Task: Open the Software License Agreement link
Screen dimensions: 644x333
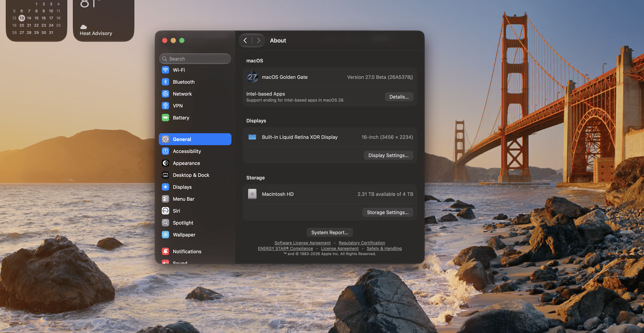Action: coord(302,243)
